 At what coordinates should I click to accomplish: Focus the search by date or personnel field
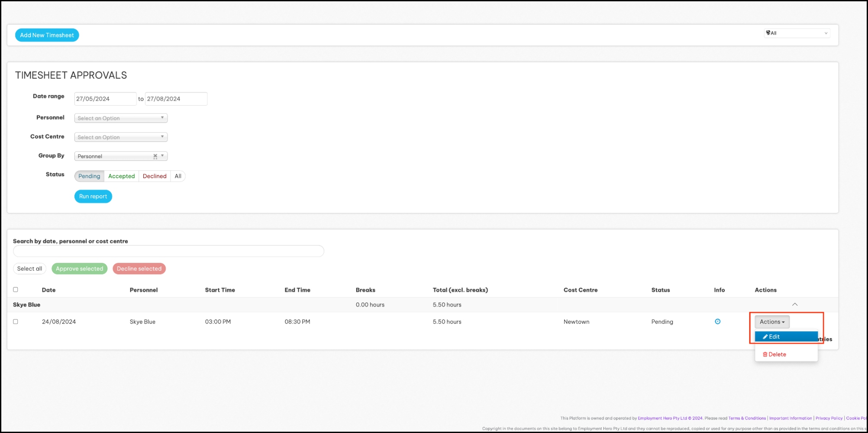click(x=168, y=251)
